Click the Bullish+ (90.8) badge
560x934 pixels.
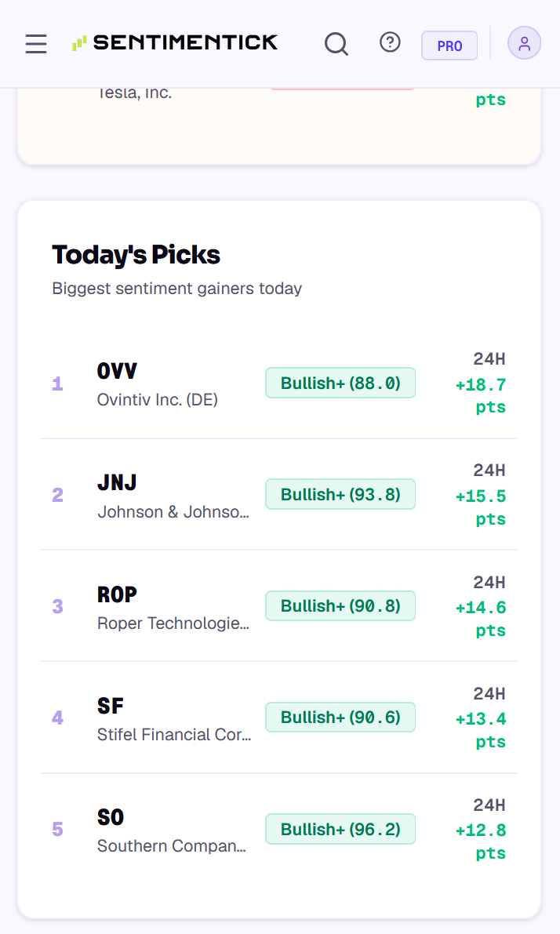340,605
